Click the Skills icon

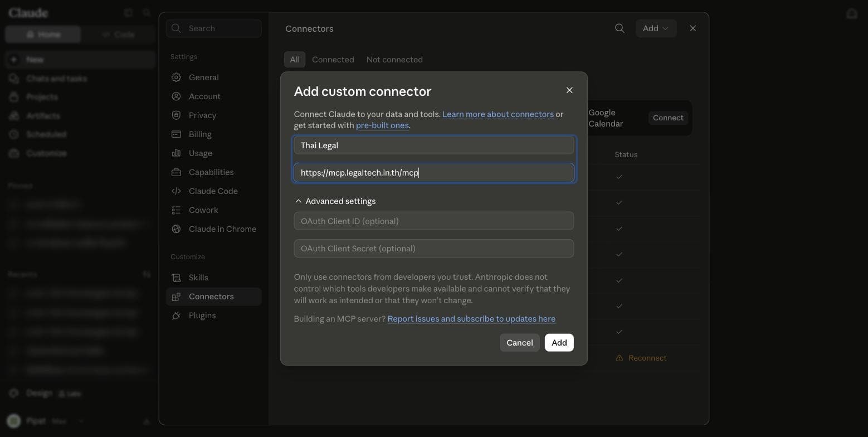pos(176,278)
